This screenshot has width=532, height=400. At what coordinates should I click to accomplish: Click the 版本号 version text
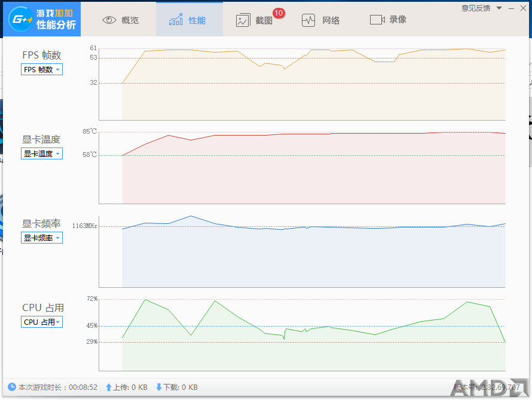487,387
